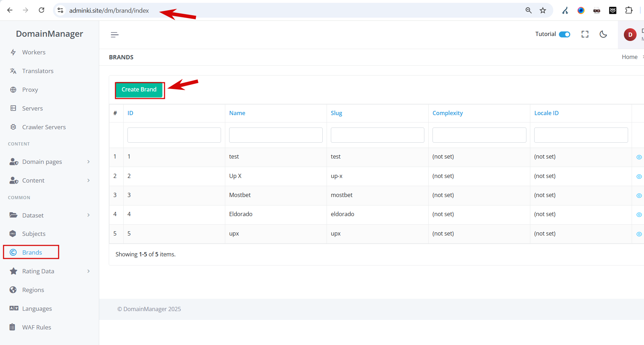
Task: Expand the Content submenu chevron
Action: (89, 180)
